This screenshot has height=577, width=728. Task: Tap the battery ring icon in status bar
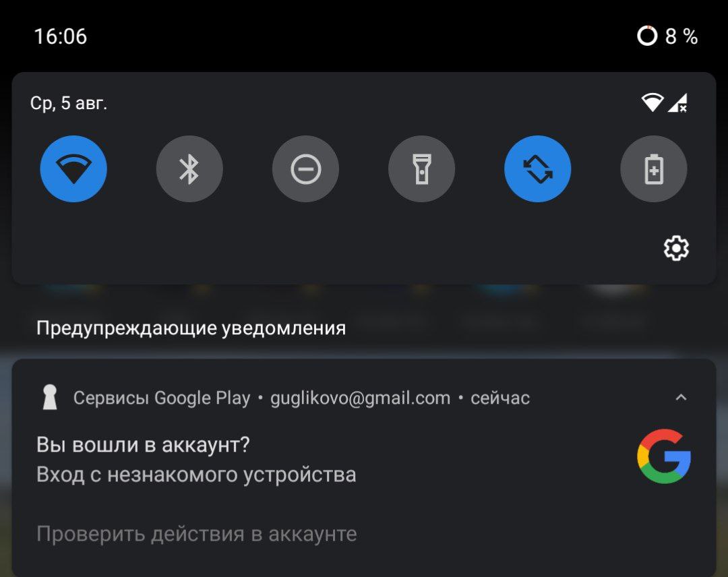(x=647, y=36)
